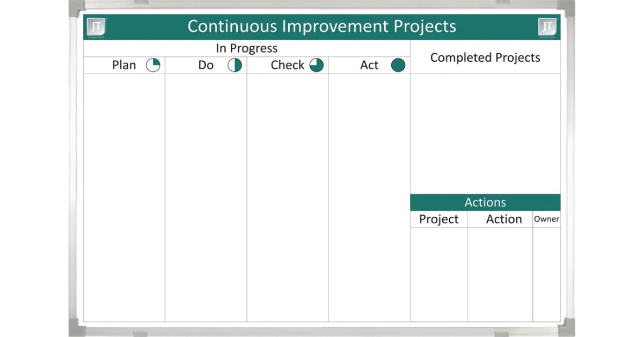
Task: Click the Project column header under Actions
Action: click(438, 219)
